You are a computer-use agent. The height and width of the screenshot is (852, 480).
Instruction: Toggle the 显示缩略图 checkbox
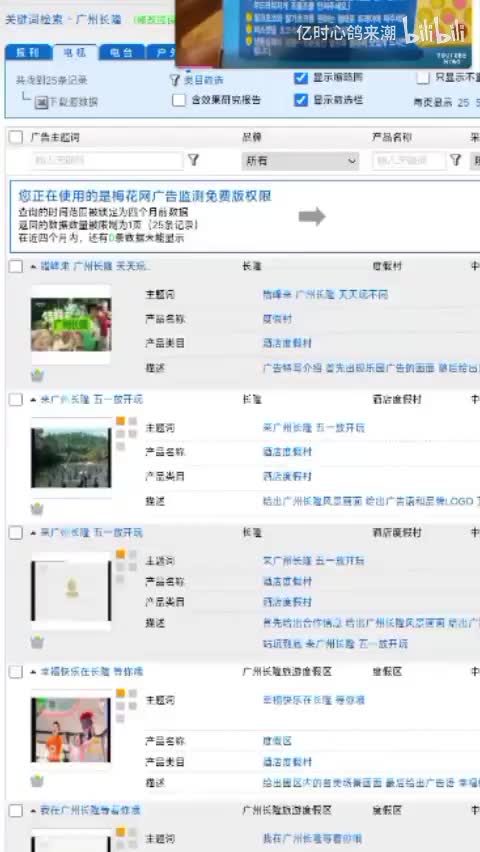(301, 78)
